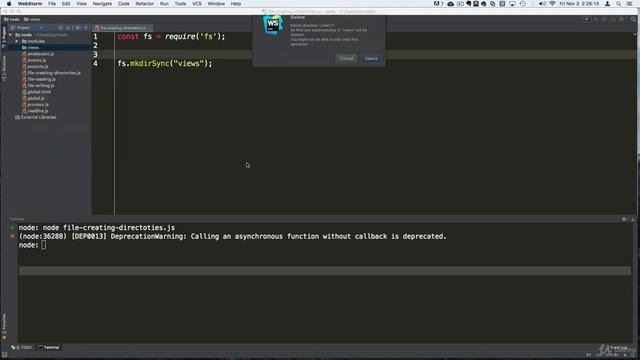Image resolution: width=640 pixels, height=360 pixels.
Task: Select External Libraries node
Action: pyautogui.click(x=36, y=117)
